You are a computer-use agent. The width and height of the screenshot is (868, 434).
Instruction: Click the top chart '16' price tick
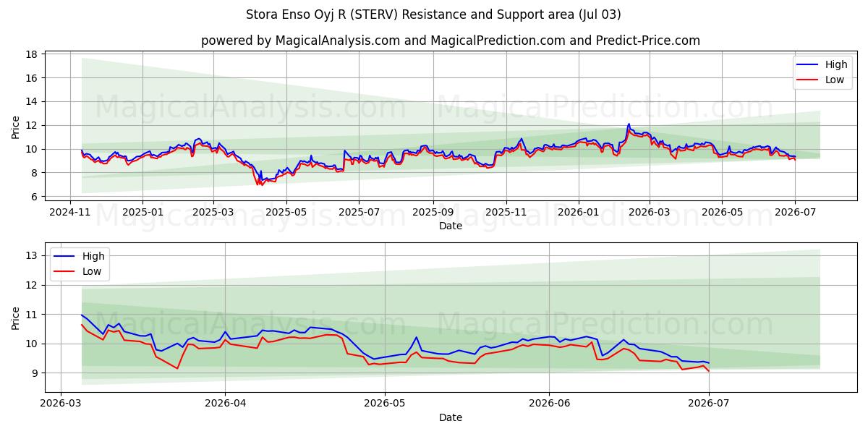tap(33, 78)
